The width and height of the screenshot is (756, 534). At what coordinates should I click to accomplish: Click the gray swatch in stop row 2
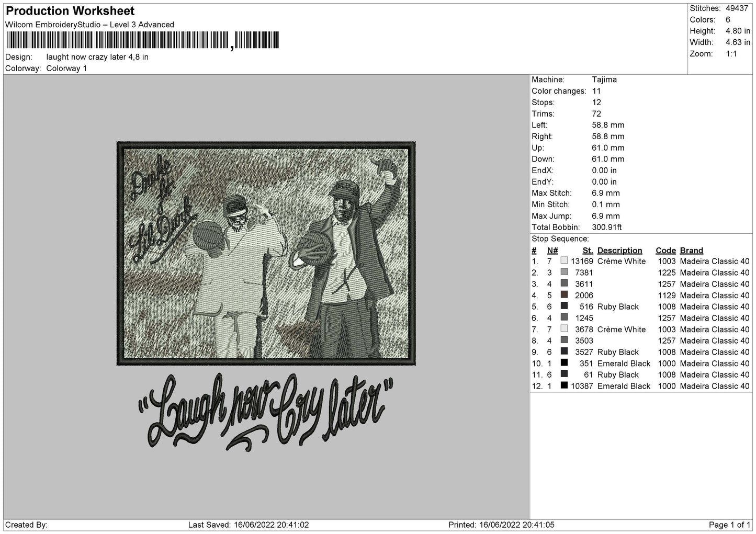[564, 272]
